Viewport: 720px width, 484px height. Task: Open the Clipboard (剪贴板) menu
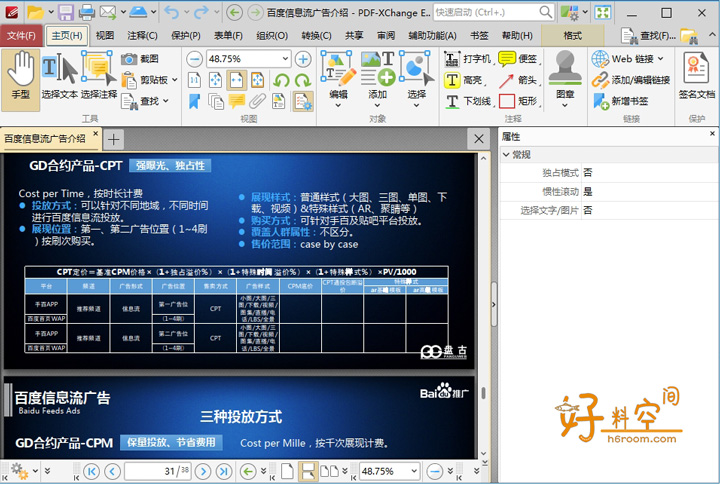pyautogui.click(x=149, y=80)
